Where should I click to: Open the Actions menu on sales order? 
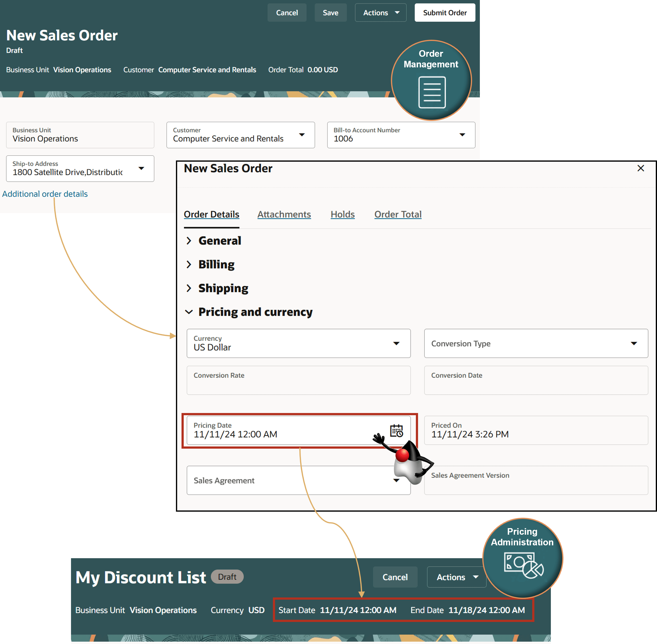(380, 13)
